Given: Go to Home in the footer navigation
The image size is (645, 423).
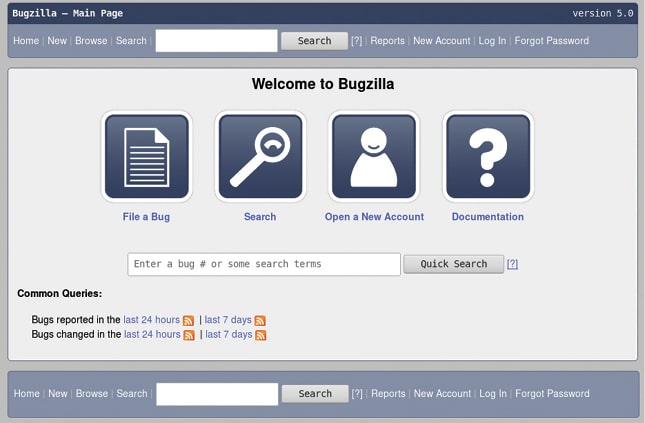Looking at the screenshot, I should click(27, 394).
